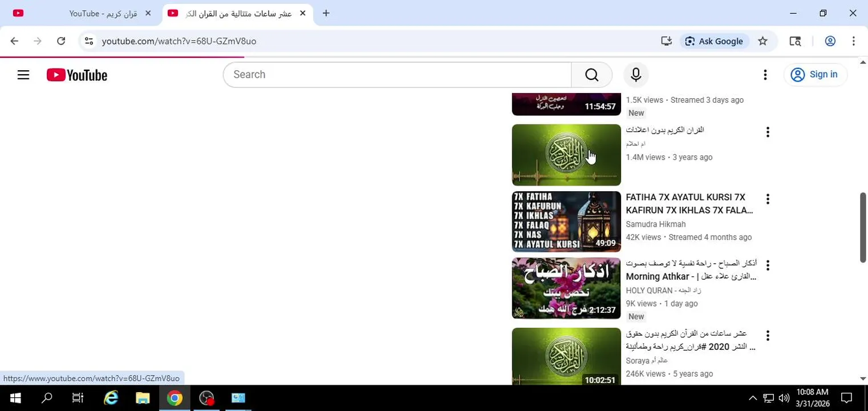Open taskbar clock showing 10:08 AM

coord(813,398)
